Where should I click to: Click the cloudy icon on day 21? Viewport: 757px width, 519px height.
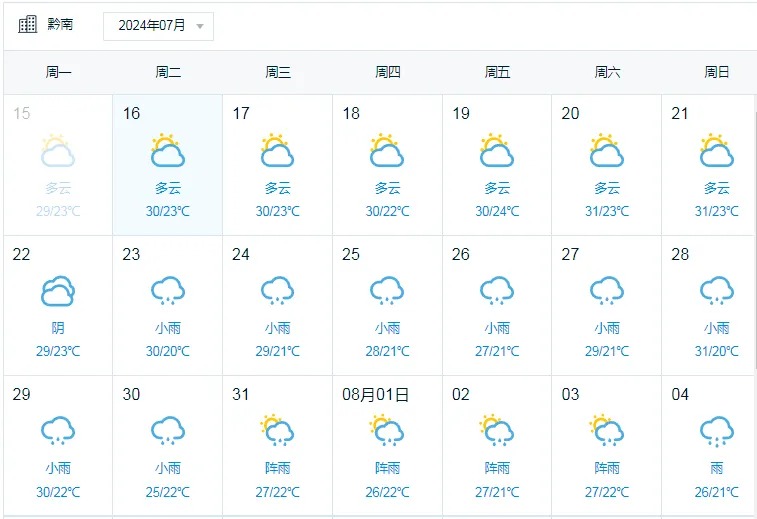pyautogui.click(x=716, y=151)
